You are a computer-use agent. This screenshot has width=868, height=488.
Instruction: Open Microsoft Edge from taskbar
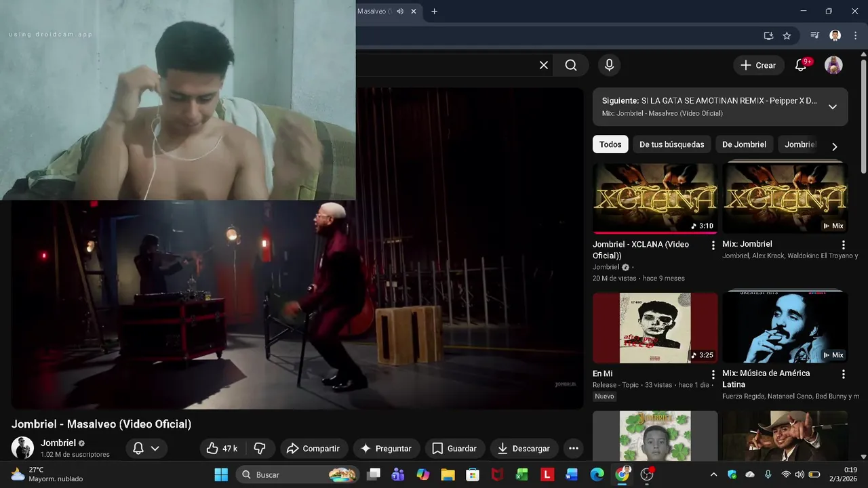(597, 474)
